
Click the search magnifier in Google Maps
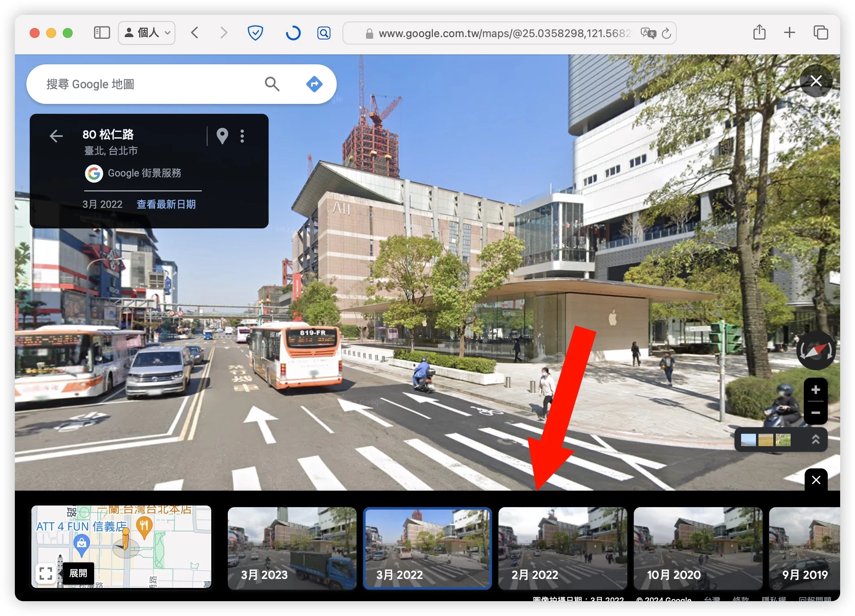click(x=272, y=84)
